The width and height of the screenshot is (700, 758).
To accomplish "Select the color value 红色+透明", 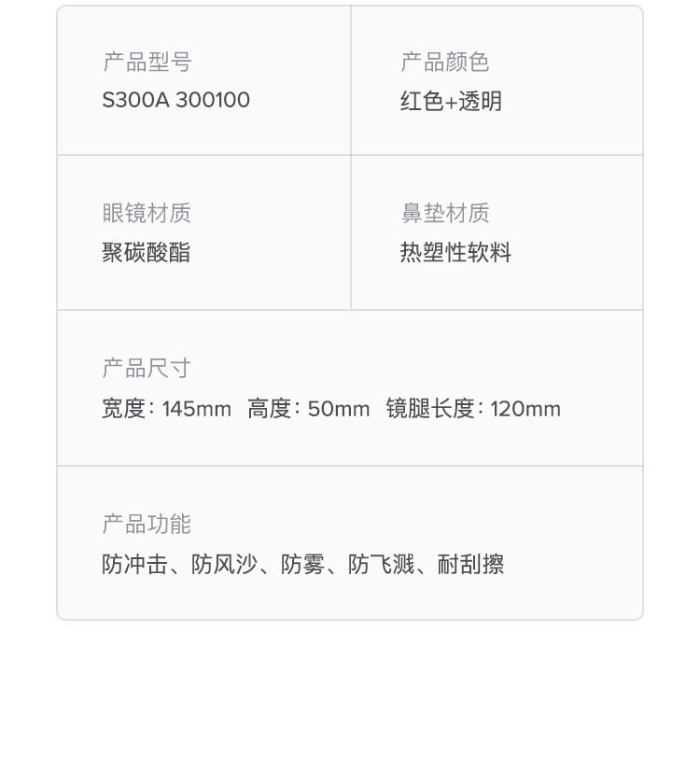I will [x=451, y=102].
